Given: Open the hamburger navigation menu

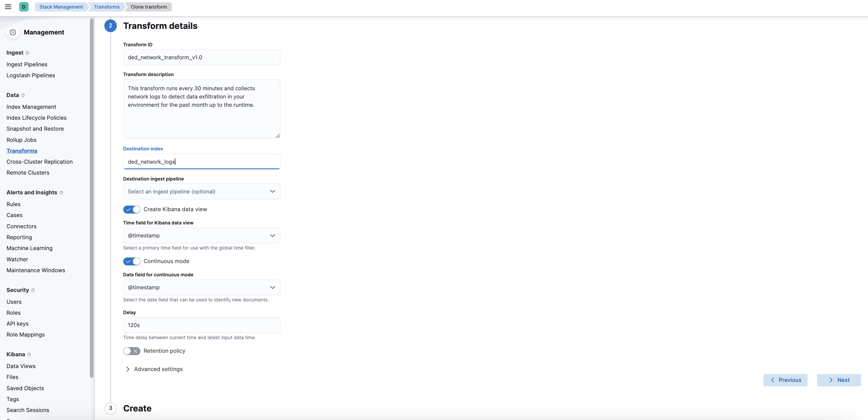Looking at the screenshot, I should [x=8, y=7].
